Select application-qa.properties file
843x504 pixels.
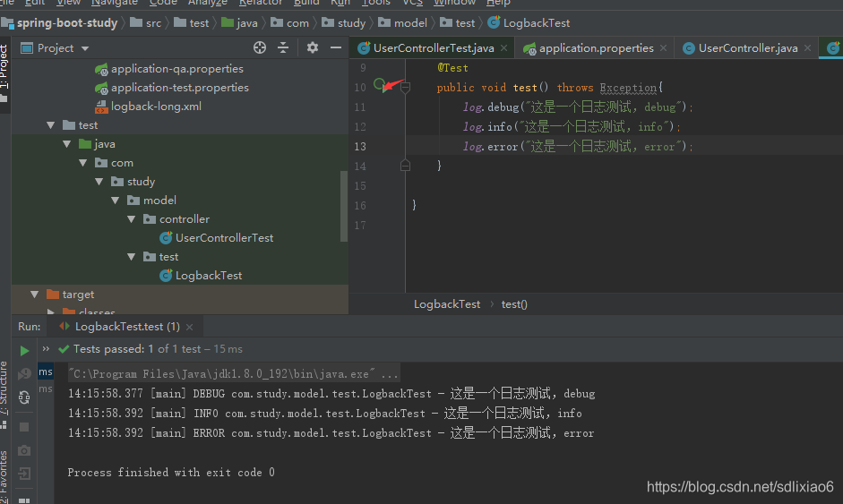click(x=176, y=69)
